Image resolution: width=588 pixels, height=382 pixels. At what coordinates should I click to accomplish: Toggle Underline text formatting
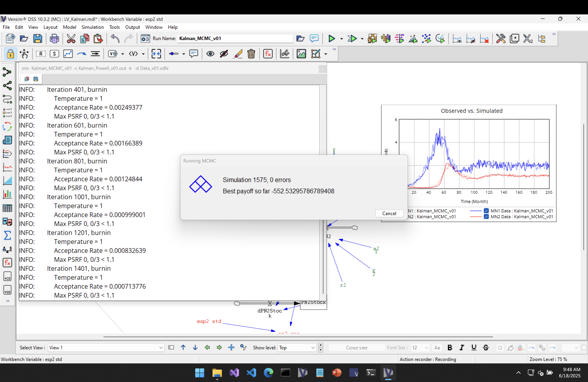click(474, 348)
